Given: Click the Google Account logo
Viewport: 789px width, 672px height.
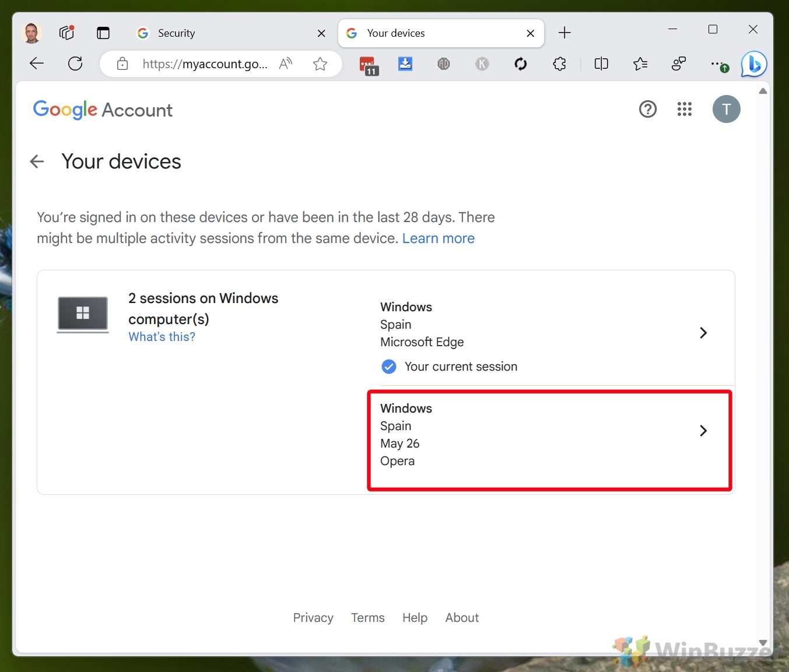Looking at the screenshot, I should point(103,110).
